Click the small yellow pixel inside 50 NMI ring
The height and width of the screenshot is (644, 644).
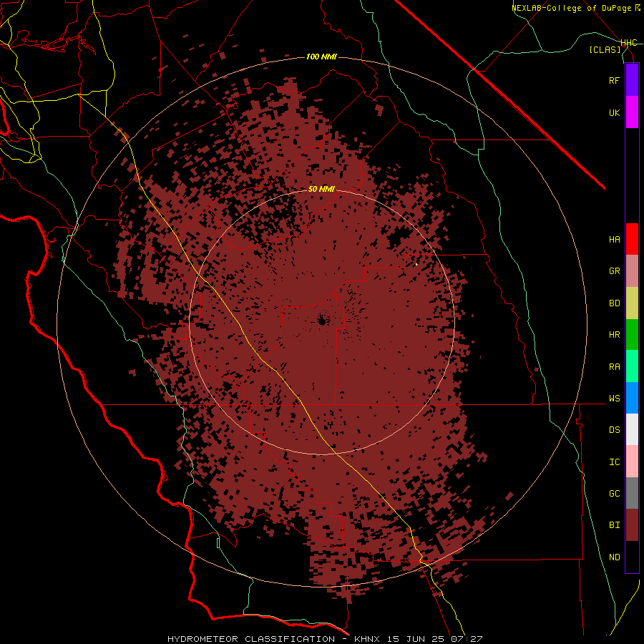tap(416, 265)
